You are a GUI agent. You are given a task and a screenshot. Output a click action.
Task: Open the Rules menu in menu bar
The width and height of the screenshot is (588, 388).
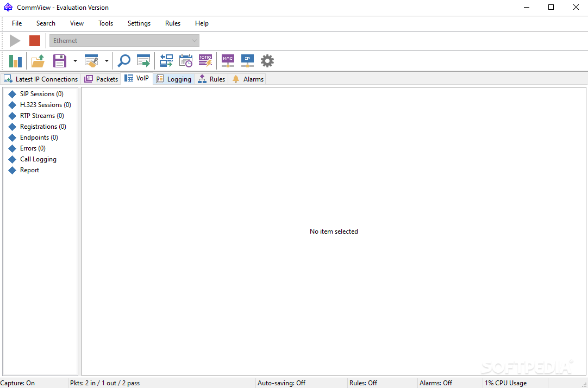tap(173, 23)
